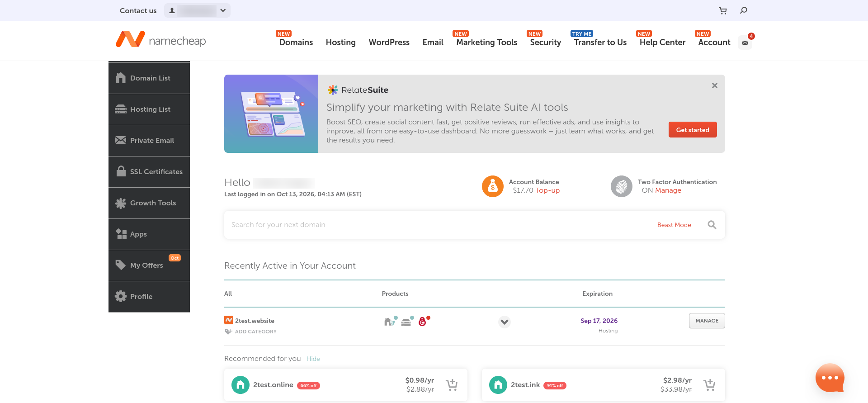Click Top-up link
Screen dimensions: 868x403
point(548,190)
